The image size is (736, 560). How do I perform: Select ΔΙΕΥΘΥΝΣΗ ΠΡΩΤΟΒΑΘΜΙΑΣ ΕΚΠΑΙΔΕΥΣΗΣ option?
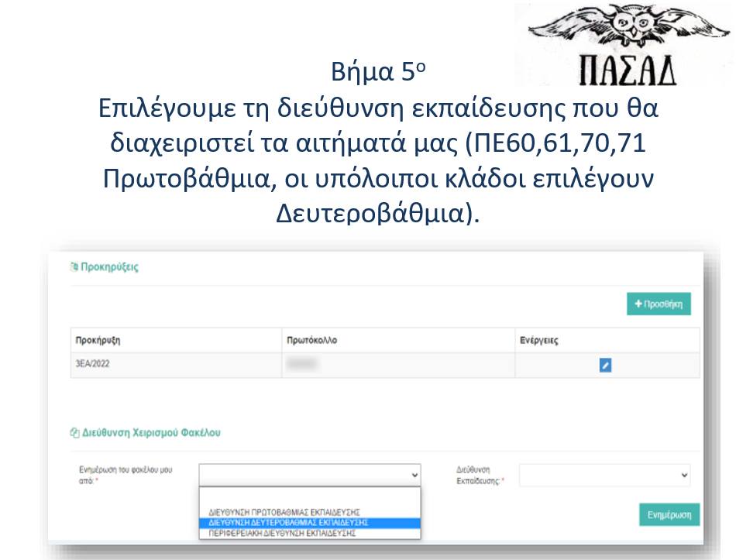(x=284, y=512)
